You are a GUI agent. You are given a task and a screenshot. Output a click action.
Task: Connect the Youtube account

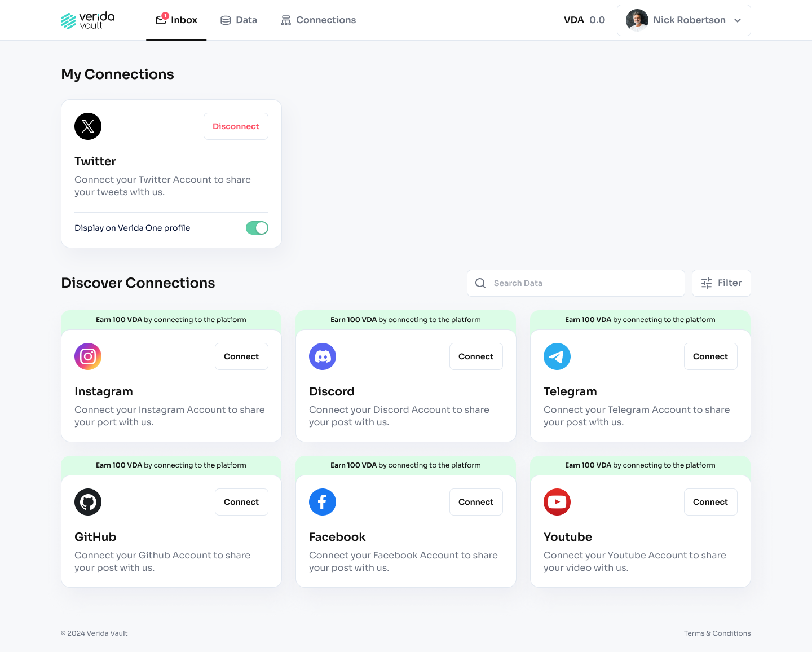click(710, 502)
